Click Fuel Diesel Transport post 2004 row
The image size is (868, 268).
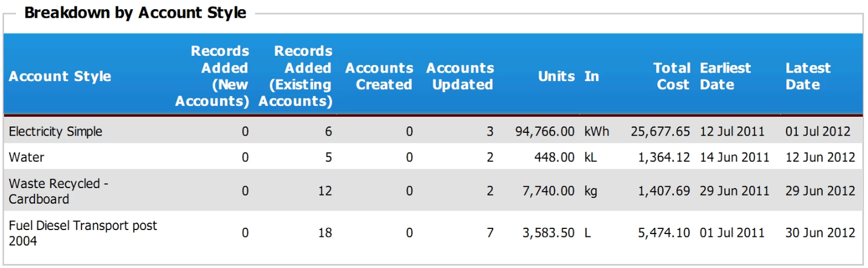pyautogui.click(x=433, y=233)
